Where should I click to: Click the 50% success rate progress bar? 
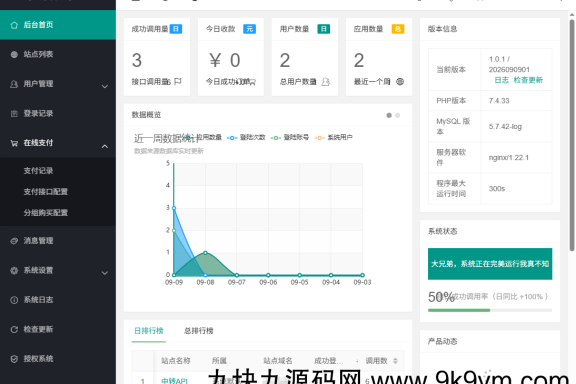pyautogui.click(x=490, y=311)
